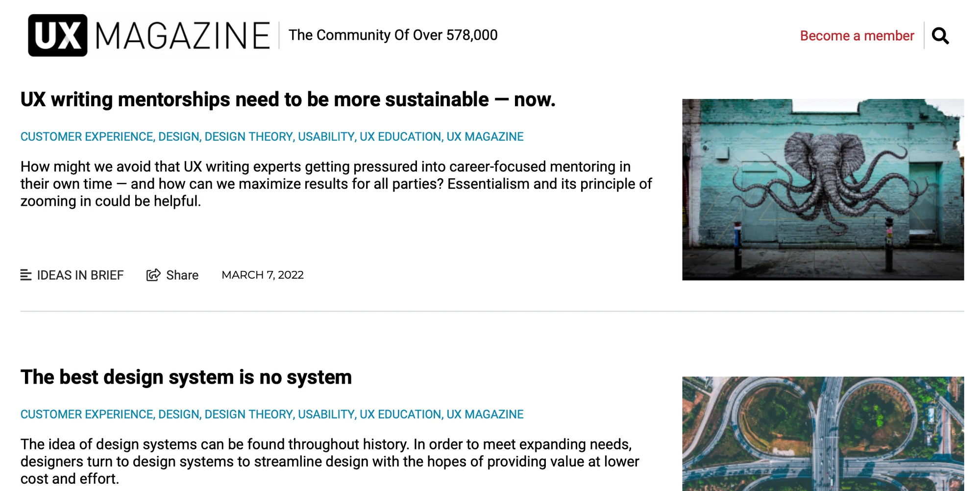Click the Share icon on the first article
Image resolution: width=980 pixels, height=491 pixels.
point(154,275)
